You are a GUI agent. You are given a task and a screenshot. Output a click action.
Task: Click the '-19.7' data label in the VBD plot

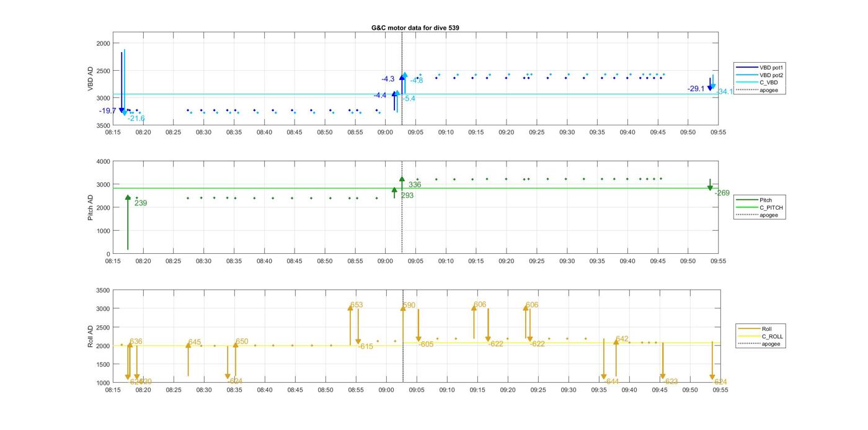(x=108, y=110)
